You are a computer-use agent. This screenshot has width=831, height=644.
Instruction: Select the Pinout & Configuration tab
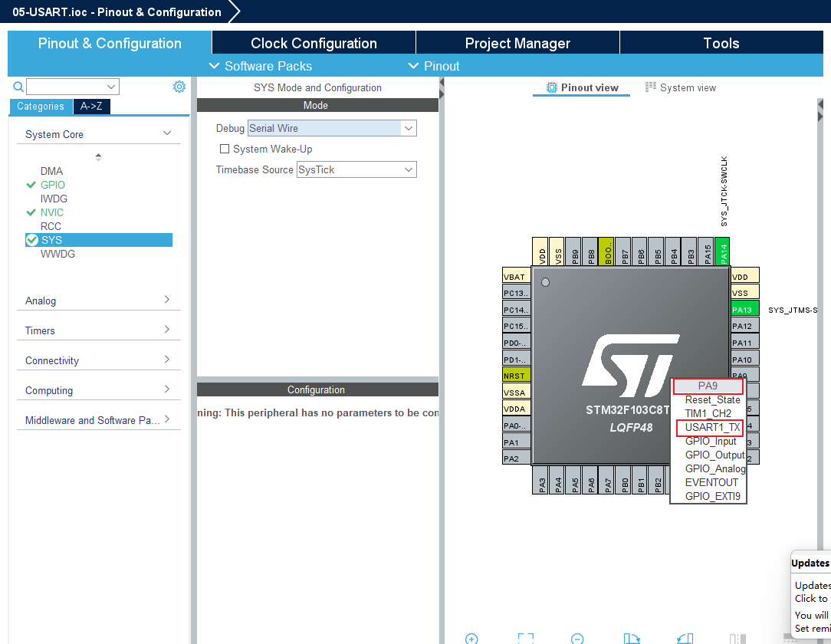coord(110,43)
